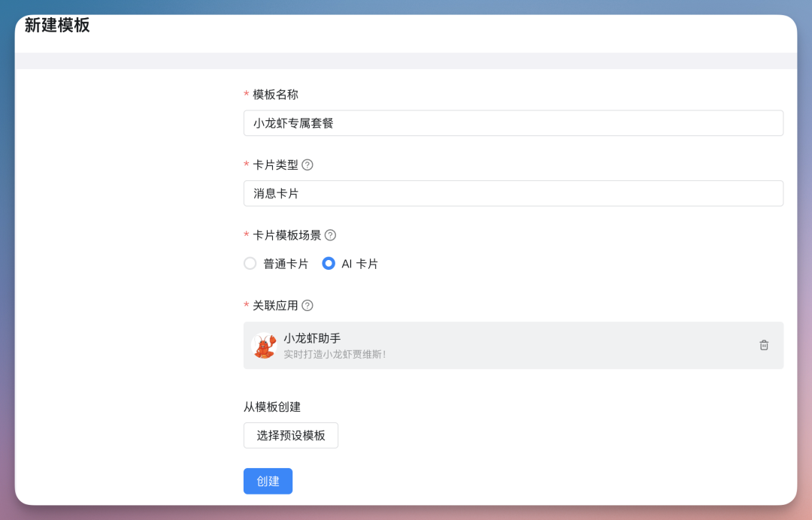The image size is (812, 520).
Task: Open the 关联应用 help tooltip icon
Action: [308, 305]
